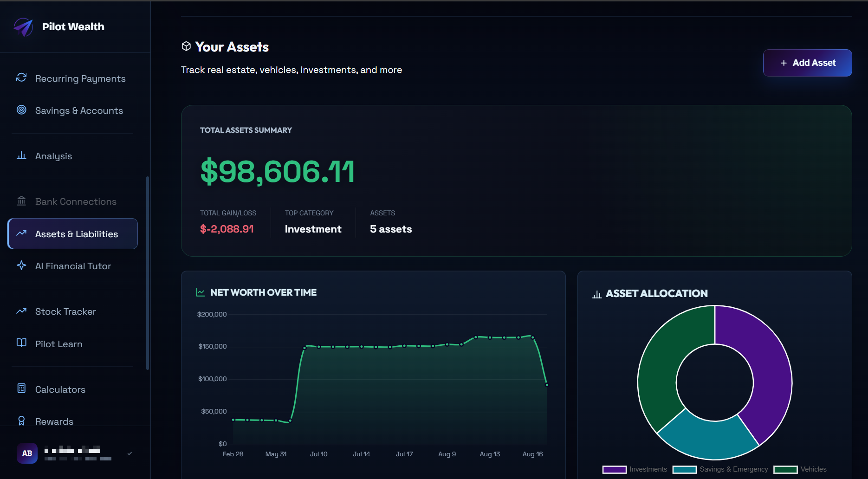Viewport: 868px width, 479px height.
Task: Click the Savings & Accounts target icon
Action: tap(21, 110)
